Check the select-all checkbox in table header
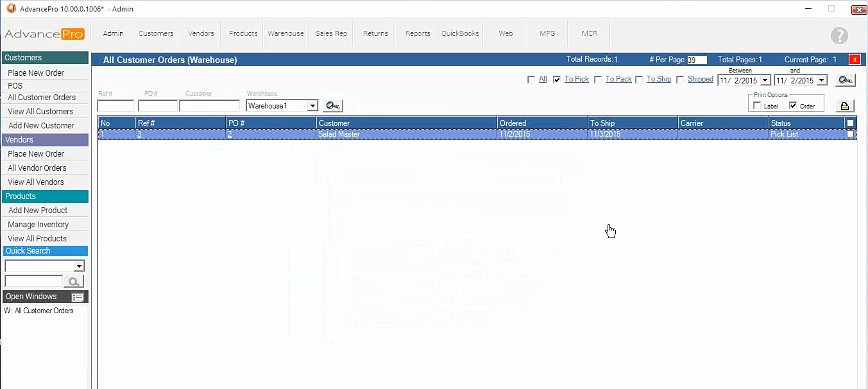 851,123
